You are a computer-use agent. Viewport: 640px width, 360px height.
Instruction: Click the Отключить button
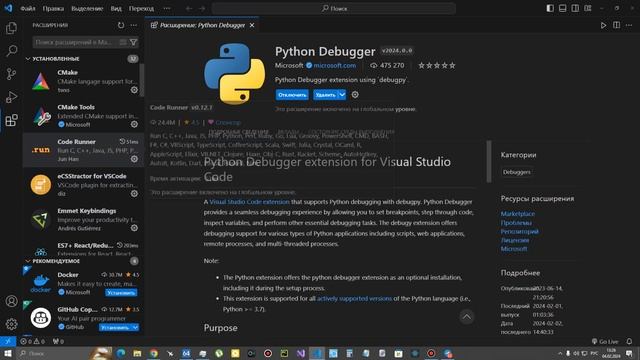coord(292,95)
